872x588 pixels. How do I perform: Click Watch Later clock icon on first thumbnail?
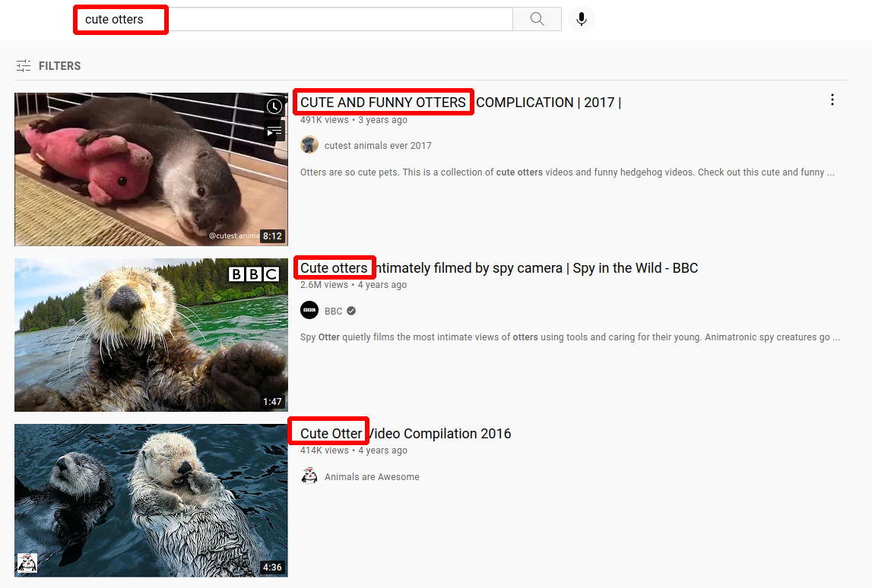274,106
